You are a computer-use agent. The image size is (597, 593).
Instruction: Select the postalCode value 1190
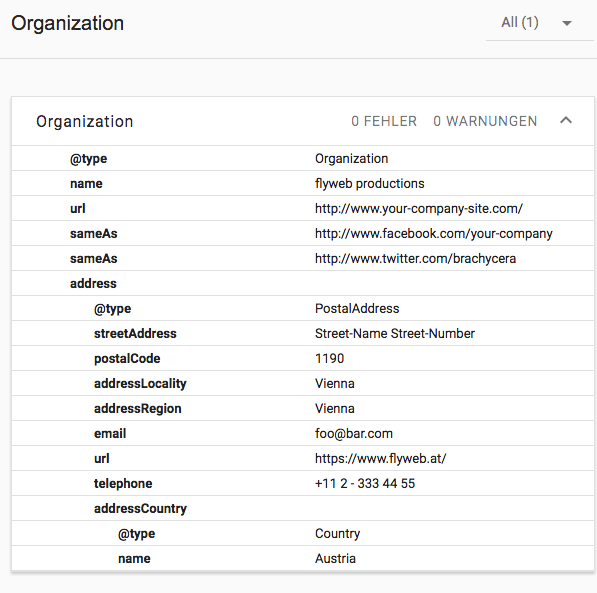point(329,358)
